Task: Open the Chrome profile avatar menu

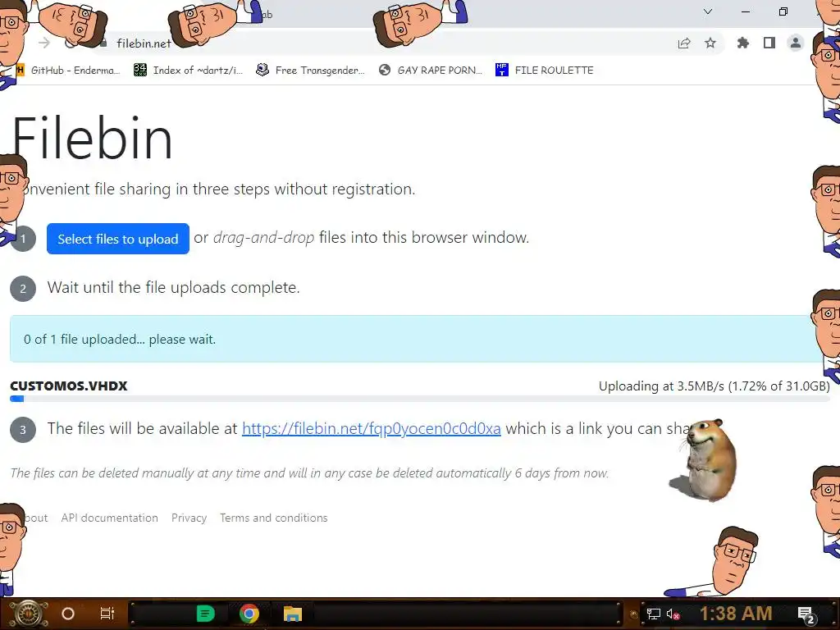Action: click(x=796, y=43)
